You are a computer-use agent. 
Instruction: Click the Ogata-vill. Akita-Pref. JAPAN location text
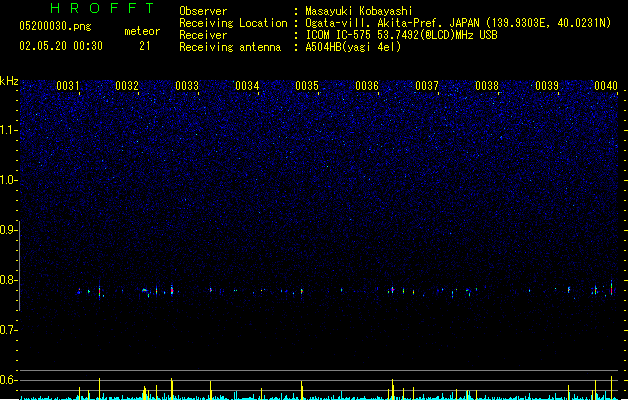[458, 23]
